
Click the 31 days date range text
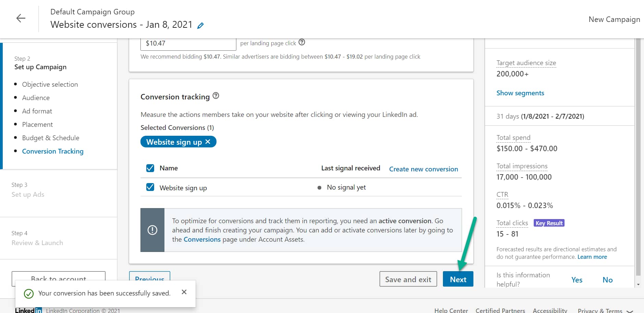540,116
